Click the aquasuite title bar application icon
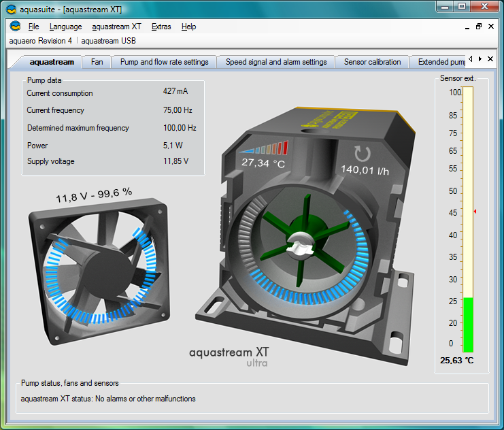 (x=12, y=10)
